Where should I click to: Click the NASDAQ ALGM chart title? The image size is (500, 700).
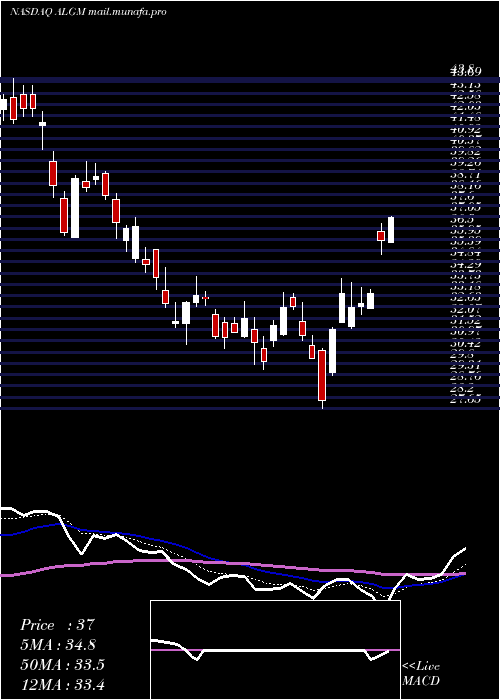click(88, 12)
